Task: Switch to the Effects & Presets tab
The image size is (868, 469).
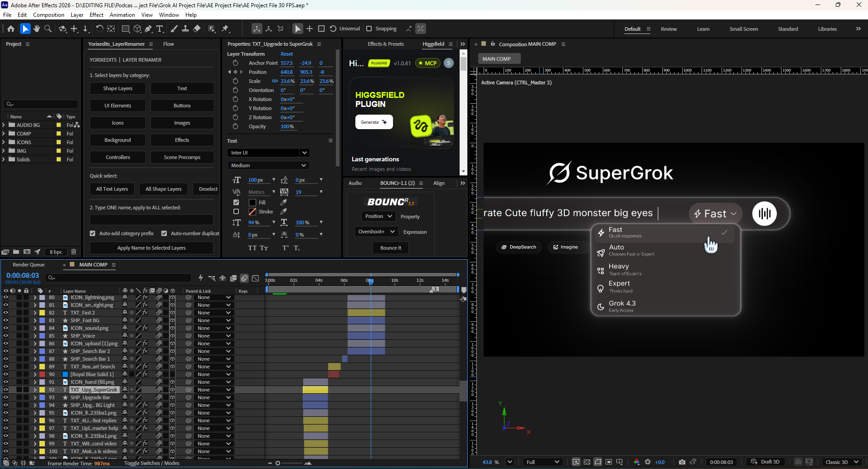Action: [x=386, y=44]
